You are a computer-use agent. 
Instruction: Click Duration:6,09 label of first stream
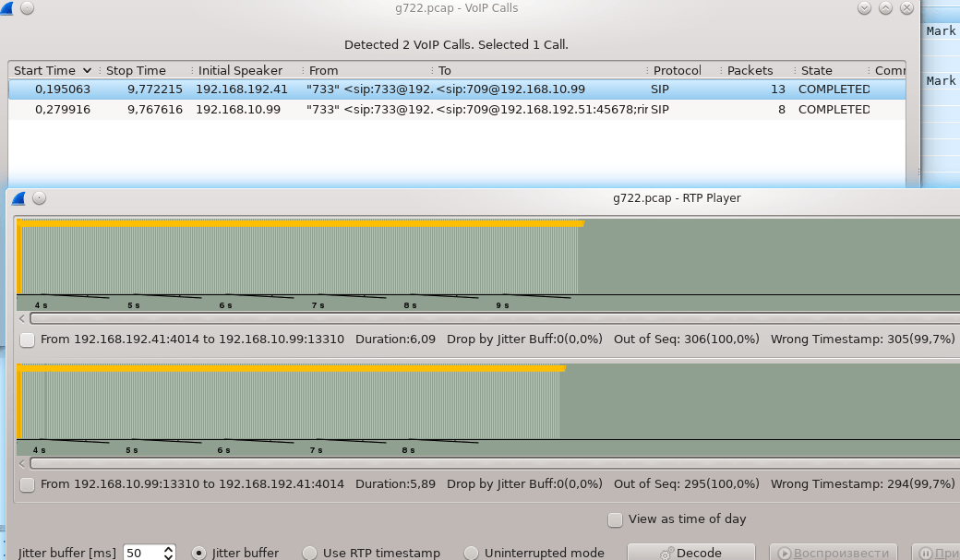tap(395, 340)
